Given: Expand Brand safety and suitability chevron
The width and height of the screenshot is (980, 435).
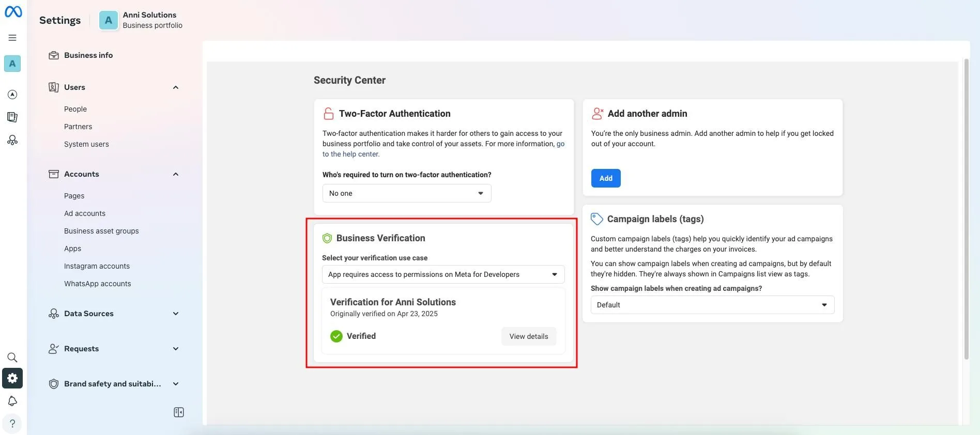Looking at the screenshot, I should coord(176,384).
